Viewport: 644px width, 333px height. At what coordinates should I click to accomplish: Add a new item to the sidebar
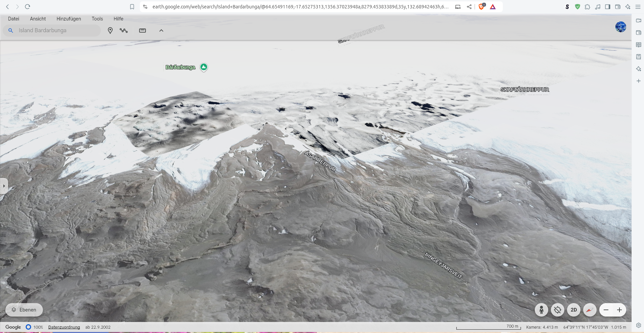coord(639,81)
